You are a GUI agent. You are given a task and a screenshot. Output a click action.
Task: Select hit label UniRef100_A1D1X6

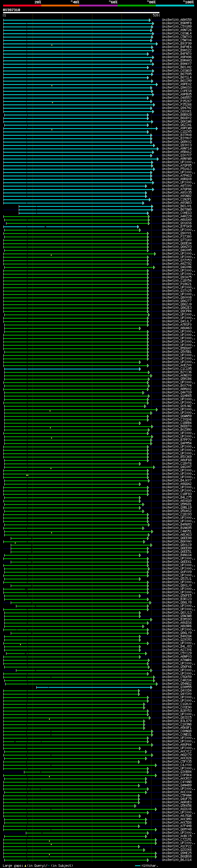coord(177,809)
